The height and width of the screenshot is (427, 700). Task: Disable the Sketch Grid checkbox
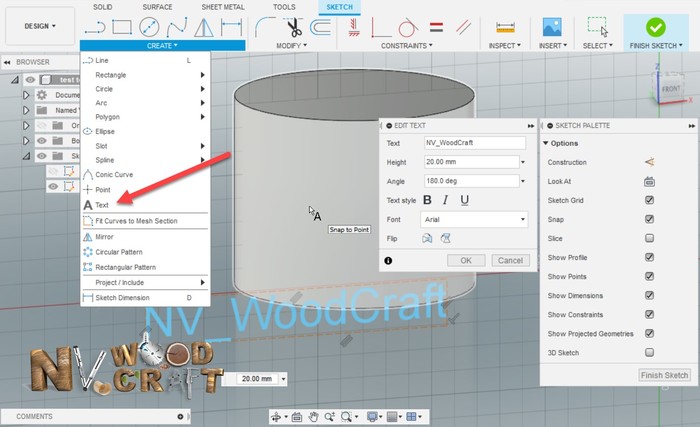tap(649, 200)
